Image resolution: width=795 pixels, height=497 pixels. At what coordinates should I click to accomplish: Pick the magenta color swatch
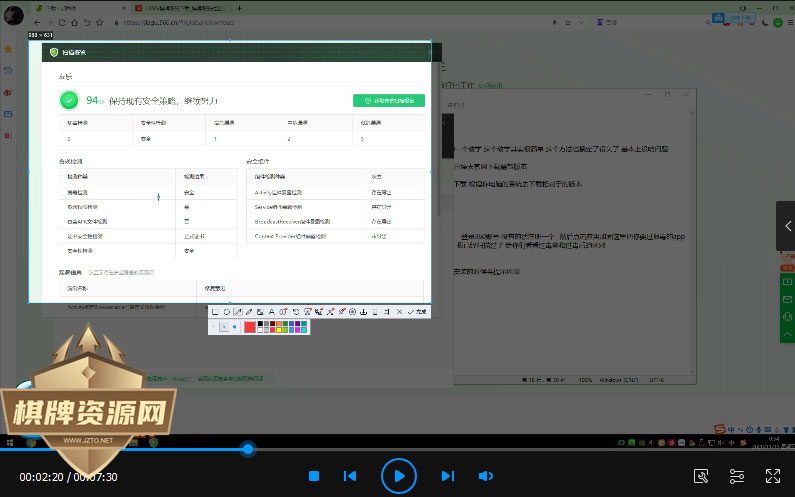point(298,330)
